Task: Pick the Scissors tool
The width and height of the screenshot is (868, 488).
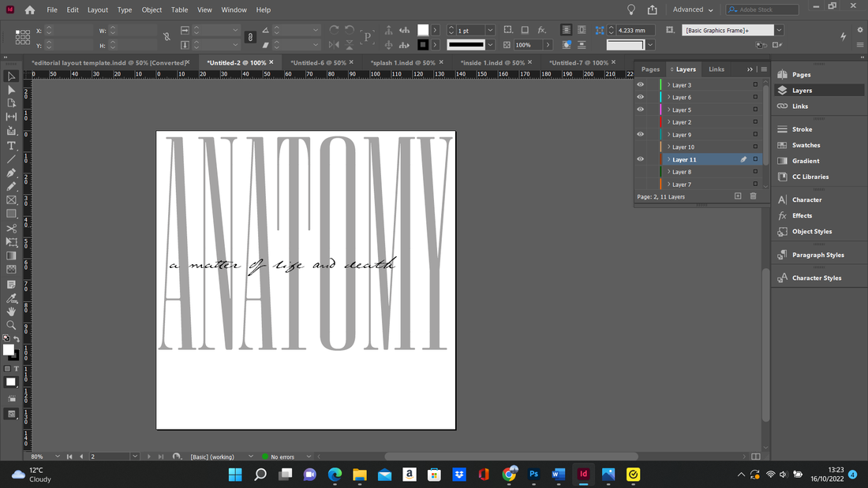Action: tap(11, 228)
